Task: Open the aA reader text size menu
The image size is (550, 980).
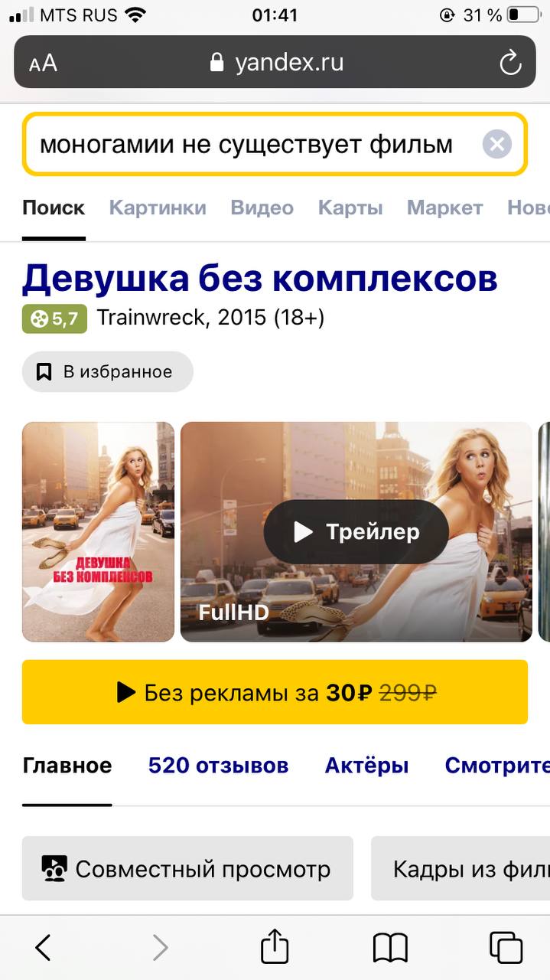Action: [43, 63]
